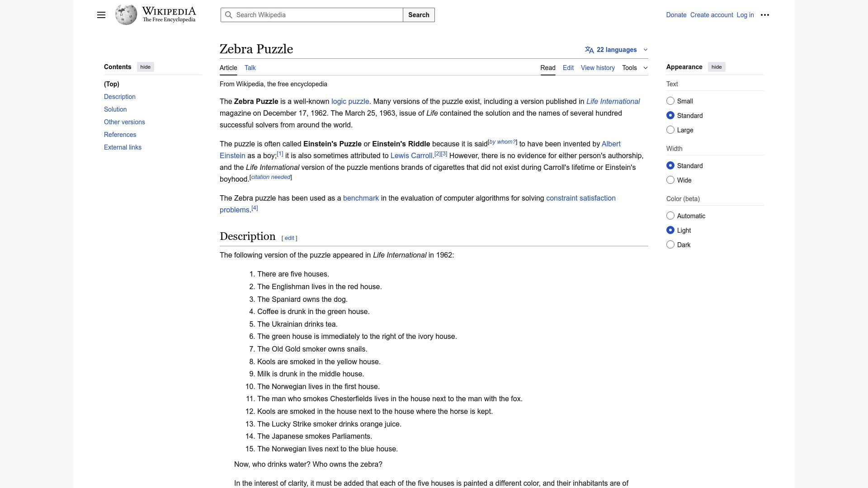The width and height of the screenshot is (868, 488).
Task: Open the three-dots personal tools menu
Action: coord(765,15)
